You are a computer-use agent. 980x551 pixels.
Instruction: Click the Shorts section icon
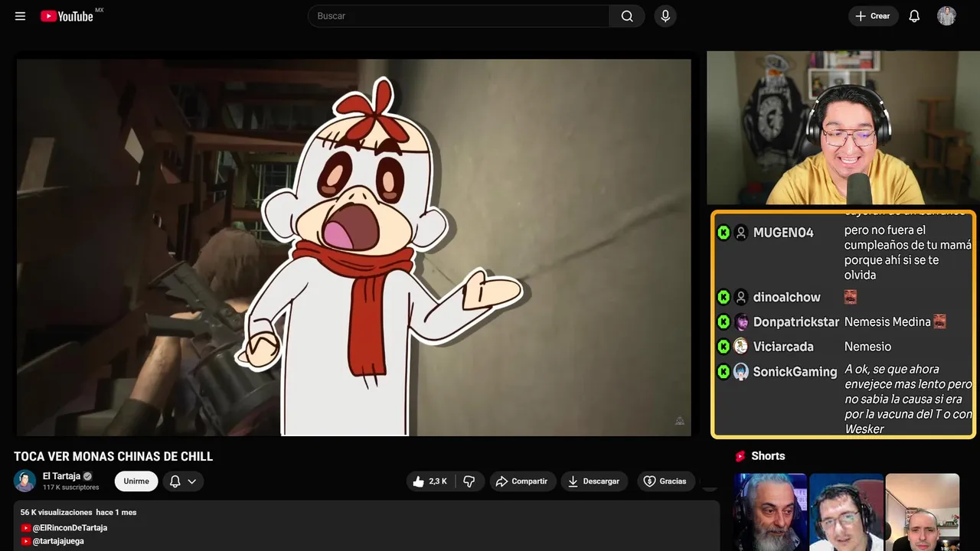point(740,456)
